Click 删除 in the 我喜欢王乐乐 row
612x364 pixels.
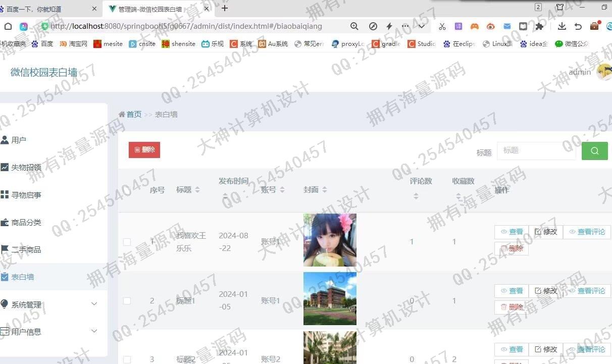512,248
